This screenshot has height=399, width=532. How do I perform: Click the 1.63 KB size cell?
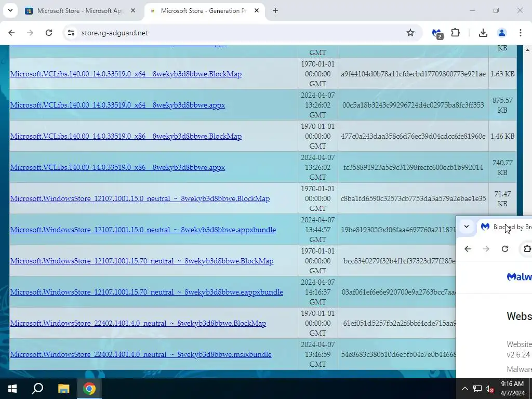[502, 74]
